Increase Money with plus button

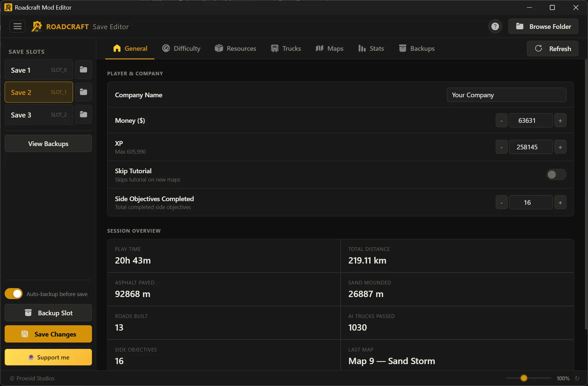[560, 120]
